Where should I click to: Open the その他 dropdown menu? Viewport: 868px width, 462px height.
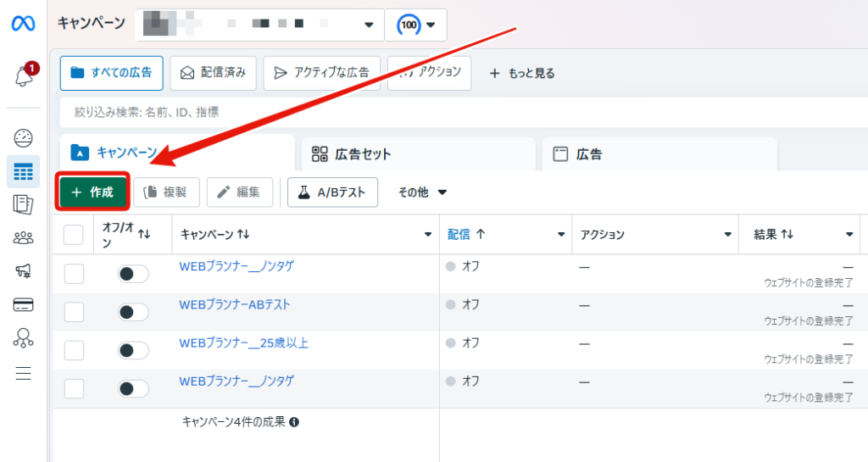tap(422, 192)
